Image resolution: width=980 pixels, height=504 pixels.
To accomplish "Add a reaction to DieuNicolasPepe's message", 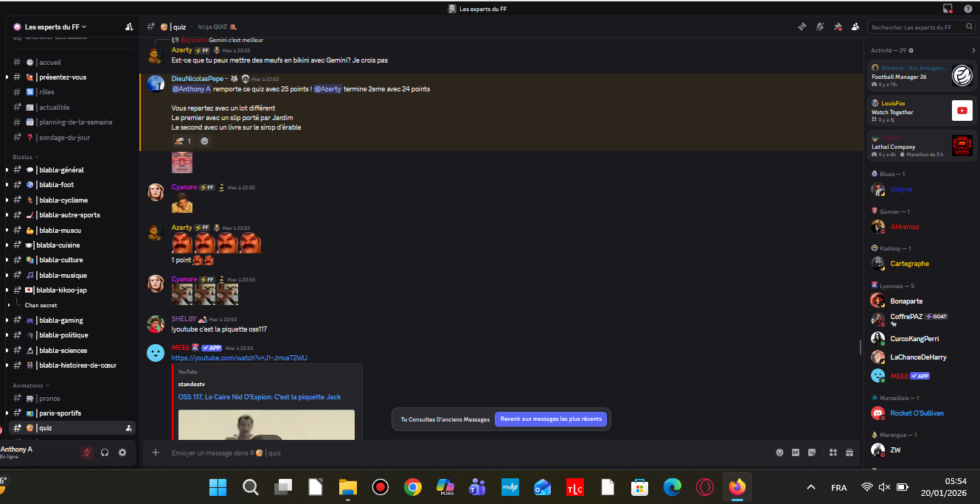I will tap(204, 141).
